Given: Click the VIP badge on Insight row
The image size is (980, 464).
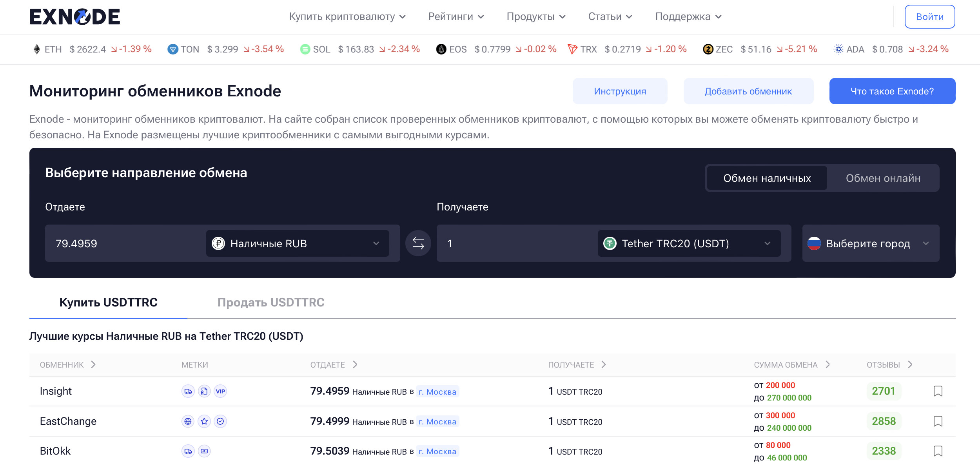Looking at the screenshot, I should point(220,391).
